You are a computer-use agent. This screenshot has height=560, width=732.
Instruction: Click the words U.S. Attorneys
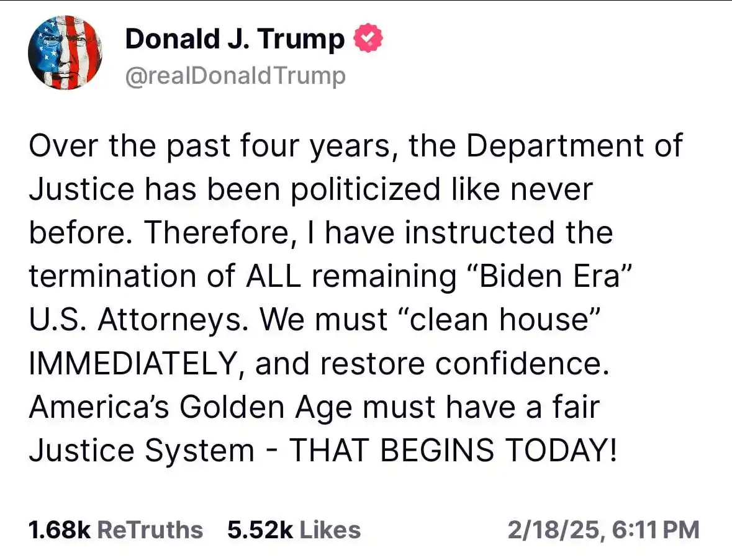(x=138, y=320)
